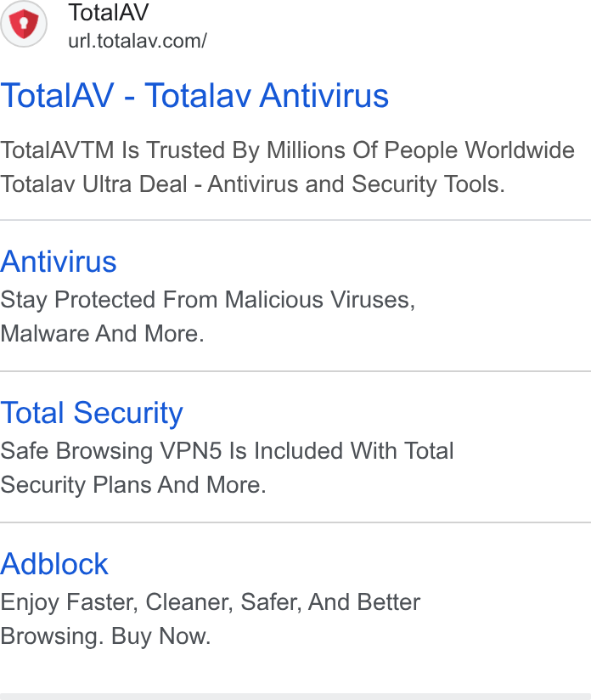This screenshot has height=700, width=591.
Task: Open the 'TotalAV - Totalav Antivirus' headline link
Action: point(194,95)
